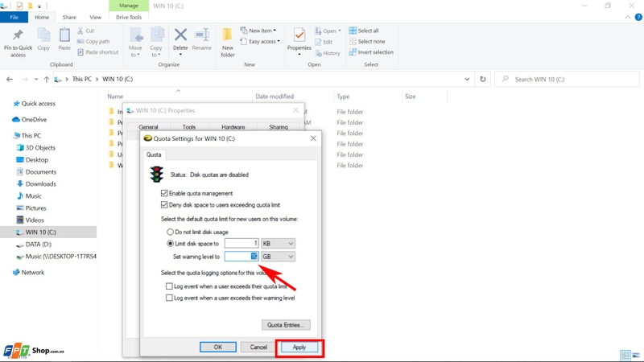The height and width of the screenshot is (362, 644).
Task: Toggle Enable quota management checkbox
Action: [x=164, y=193]
